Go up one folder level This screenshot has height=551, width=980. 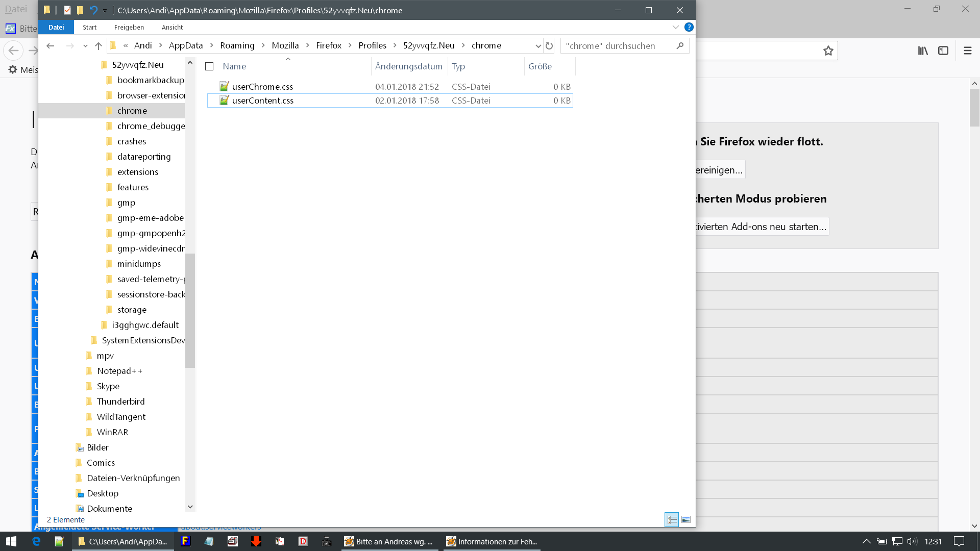(x=99, y=46)
